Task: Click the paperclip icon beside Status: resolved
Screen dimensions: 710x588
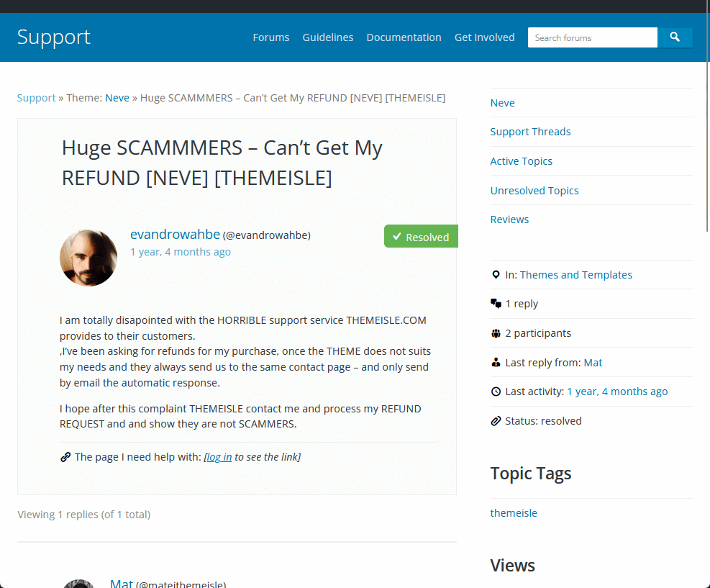Action: [x=496, y=421]
